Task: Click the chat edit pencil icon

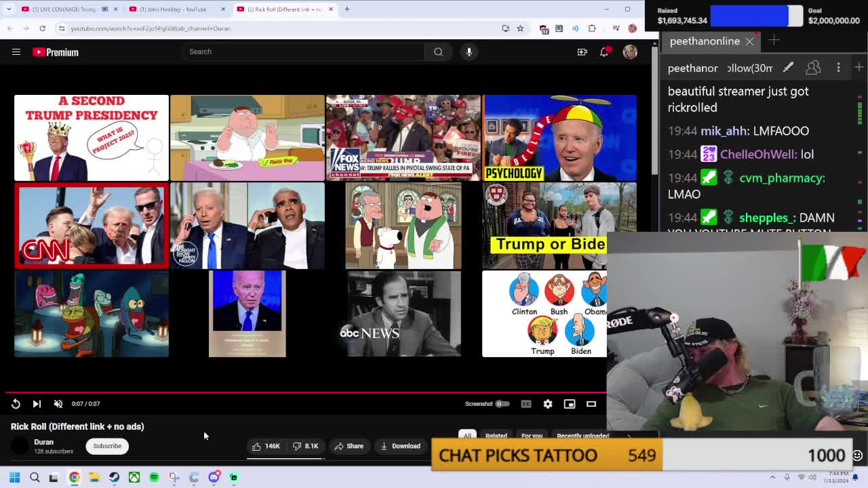Action: (x=788, y=68)
